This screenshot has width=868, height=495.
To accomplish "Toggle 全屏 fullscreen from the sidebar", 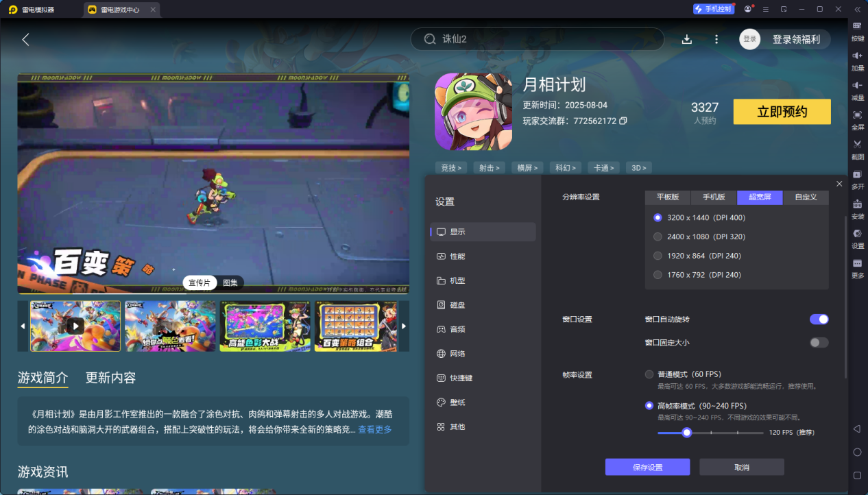I will pos(857,119).
